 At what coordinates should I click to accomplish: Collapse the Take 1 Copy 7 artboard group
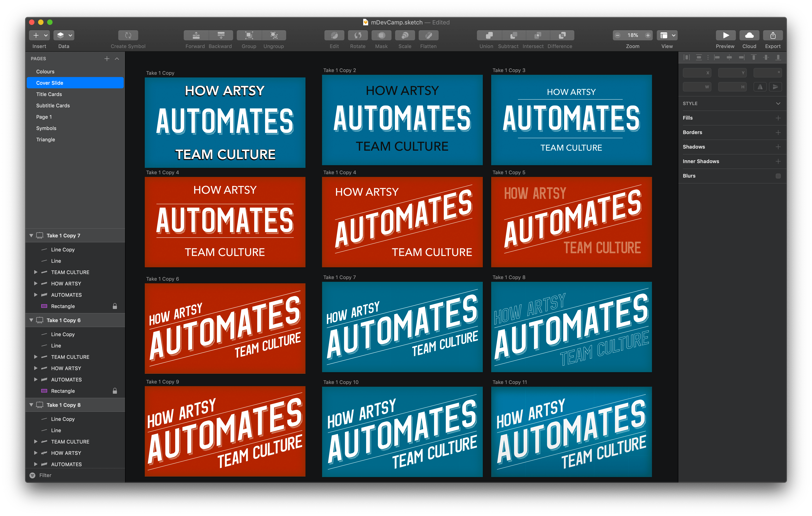pos(31,236)
